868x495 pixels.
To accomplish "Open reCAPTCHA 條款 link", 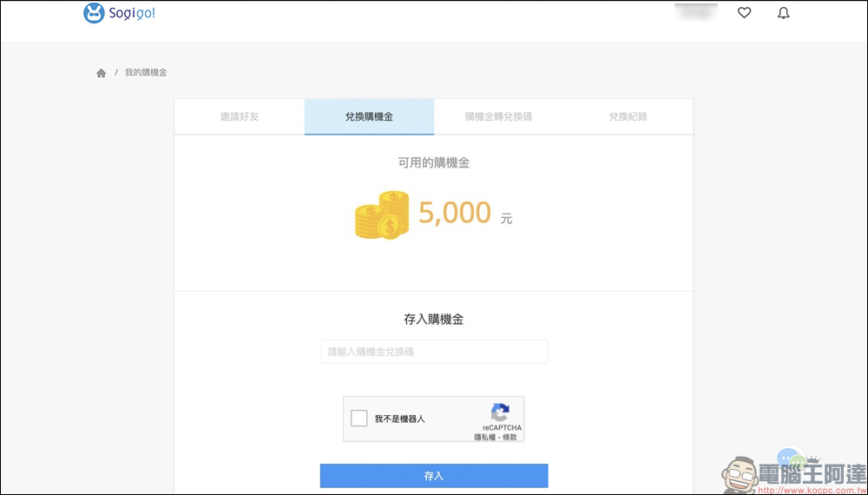I will (510, 437).
